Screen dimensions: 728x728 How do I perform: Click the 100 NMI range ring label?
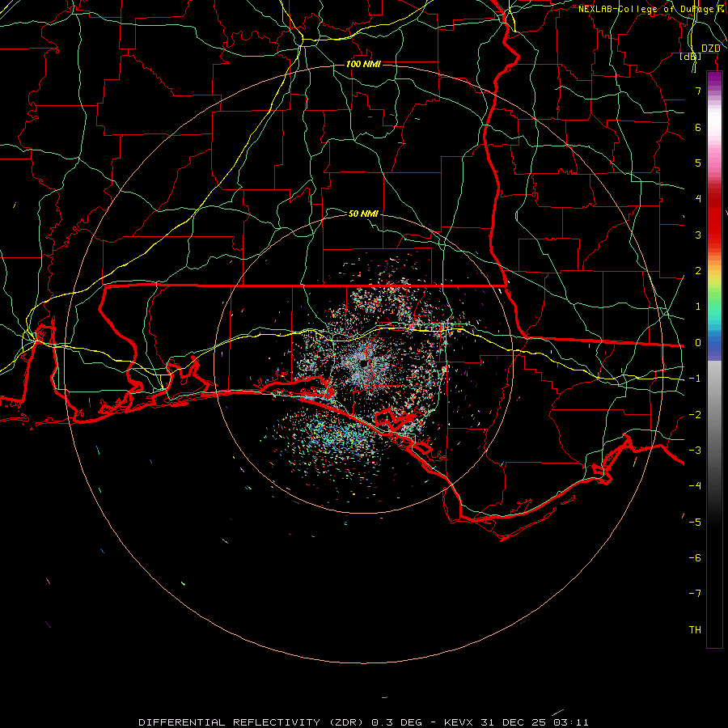tap(363, 64)
